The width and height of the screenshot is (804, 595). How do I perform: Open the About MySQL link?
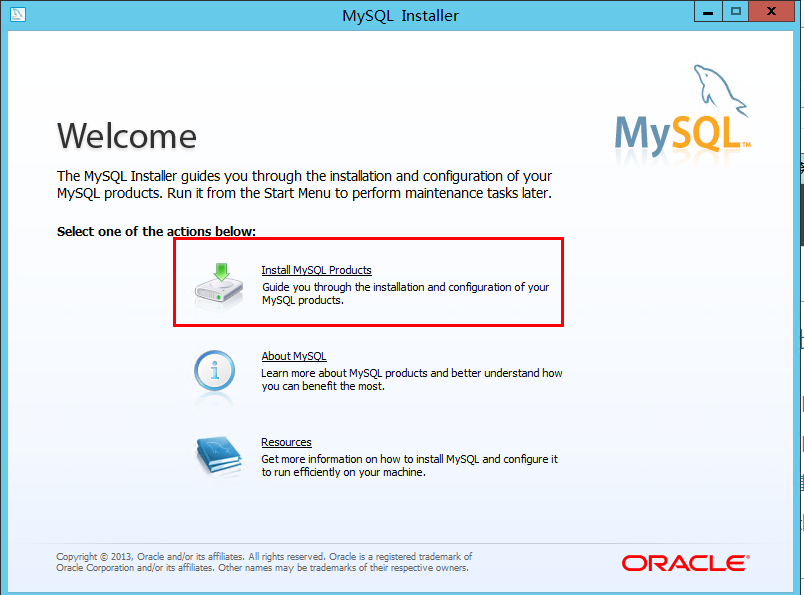coord(294,356)
